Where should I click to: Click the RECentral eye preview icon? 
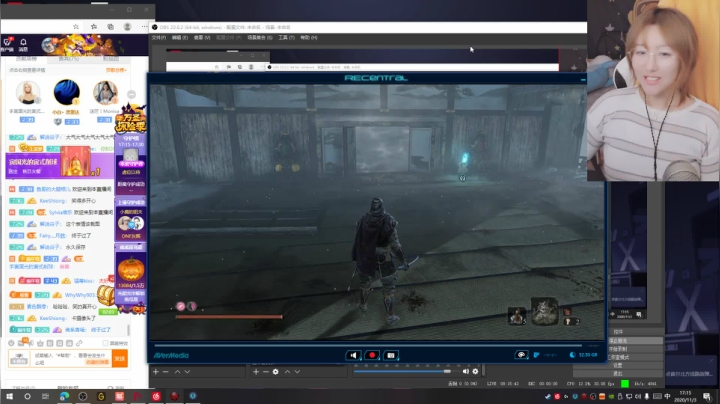521,354
